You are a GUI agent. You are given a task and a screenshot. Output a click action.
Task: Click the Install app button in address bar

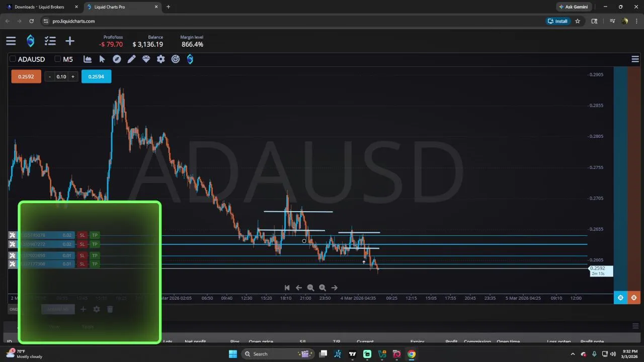tap(558, 21)
